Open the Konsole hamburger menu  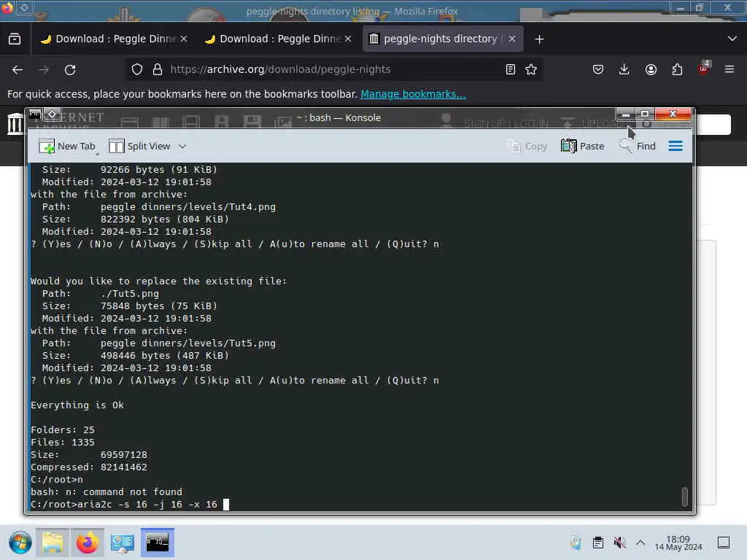[676, 146]
